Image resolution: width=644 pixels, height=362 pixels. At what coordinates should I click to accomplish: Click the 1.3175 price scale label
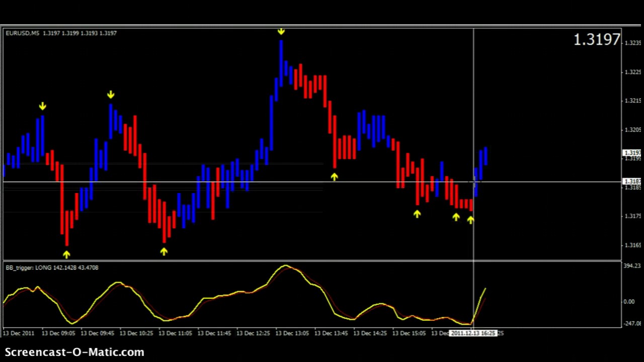pos(632,216)
